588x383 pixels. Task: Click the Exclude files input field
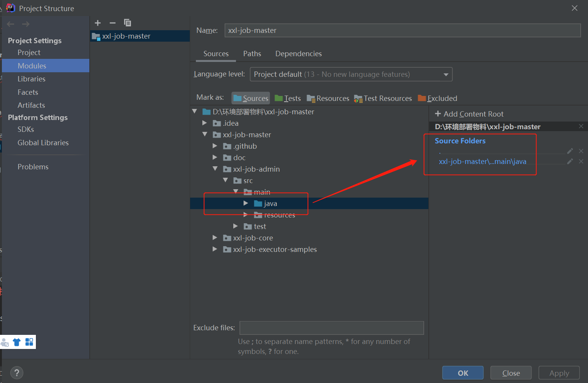331,328
